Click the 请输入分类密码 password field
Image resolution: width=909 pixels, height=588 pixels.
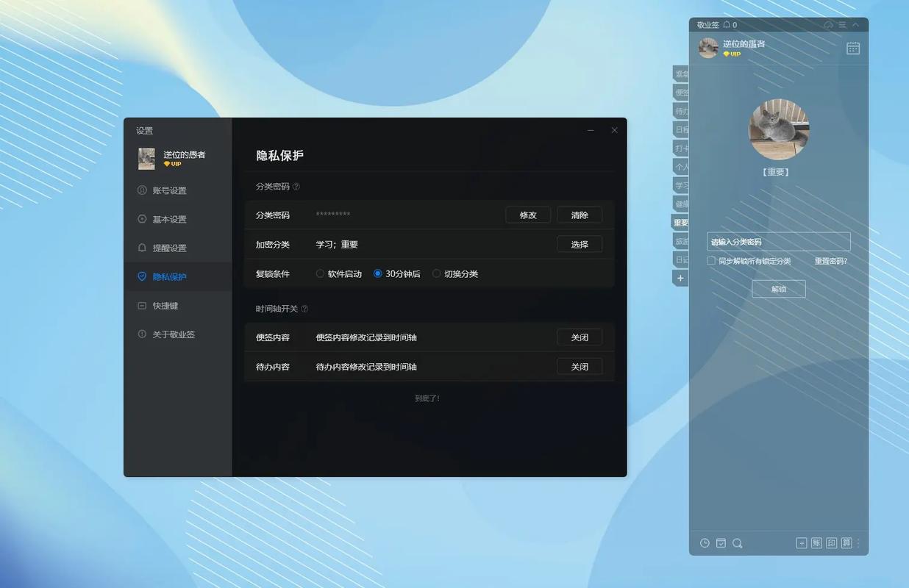[x=777, y=241]
